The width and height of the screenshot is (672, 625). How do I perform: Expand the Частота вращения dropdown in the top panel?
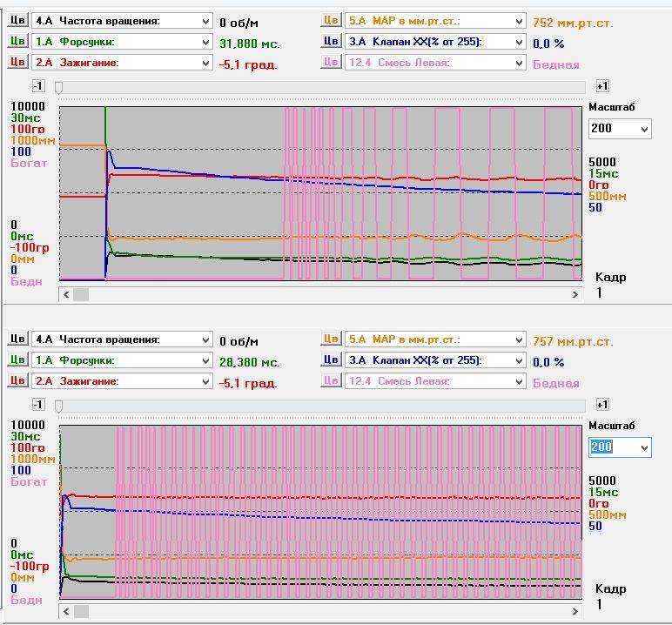(205, 21)
